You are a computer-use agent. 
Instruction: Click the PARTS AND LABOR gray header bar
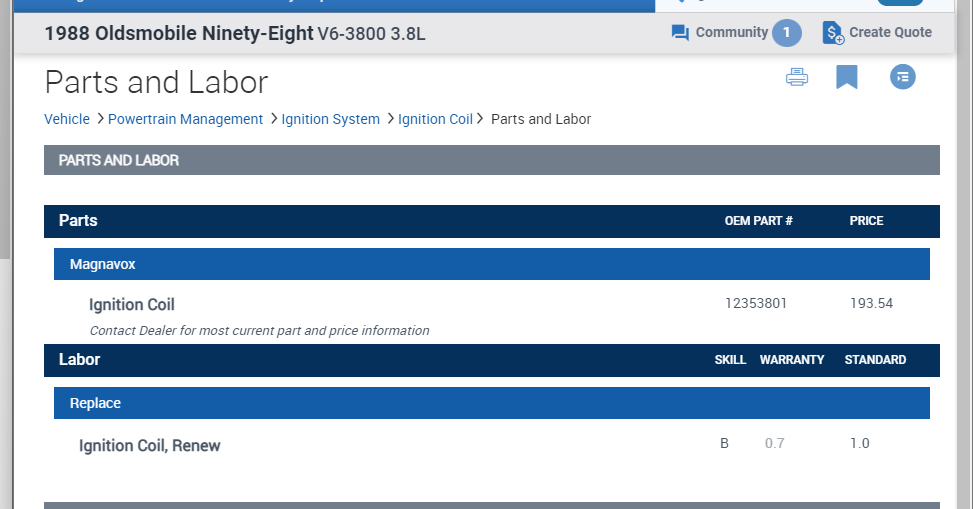491,160
